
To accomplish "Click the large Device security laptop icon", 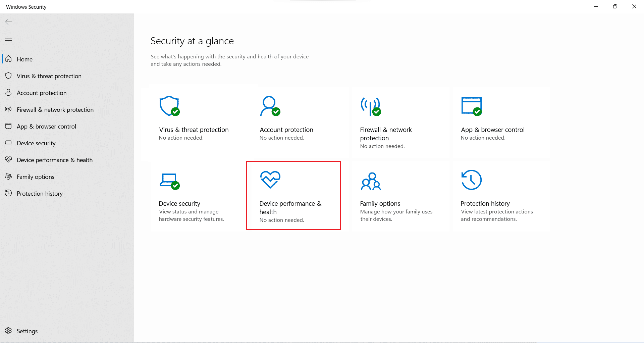I will pos(169,181).
